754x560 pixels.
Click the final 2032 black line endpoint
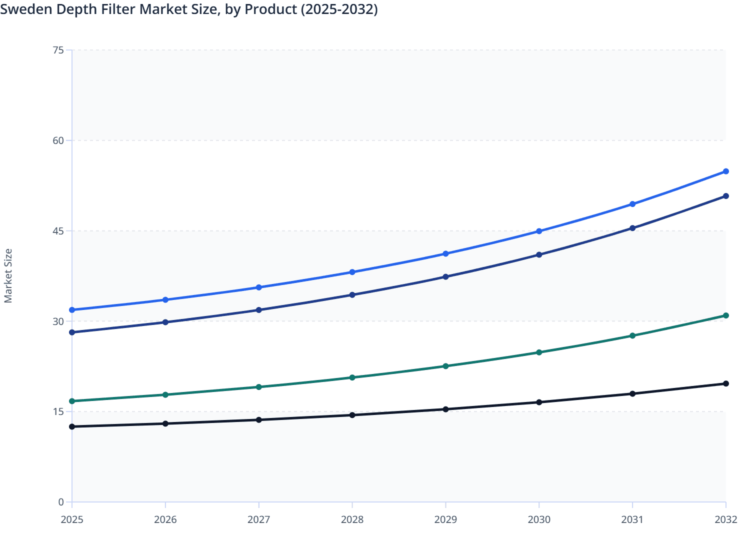click(x=726, y=383)
